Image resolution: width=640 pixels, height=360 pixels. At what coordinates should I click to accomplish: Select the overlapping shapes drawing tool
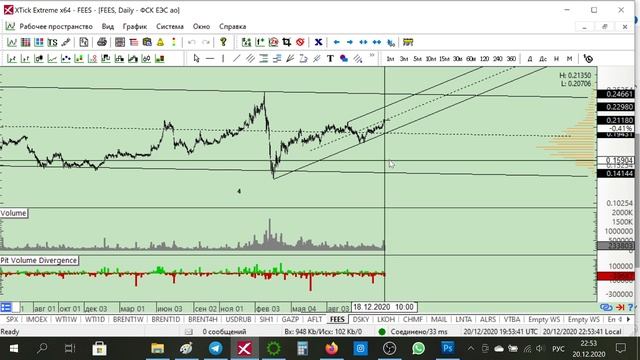[x=344, y=59]
